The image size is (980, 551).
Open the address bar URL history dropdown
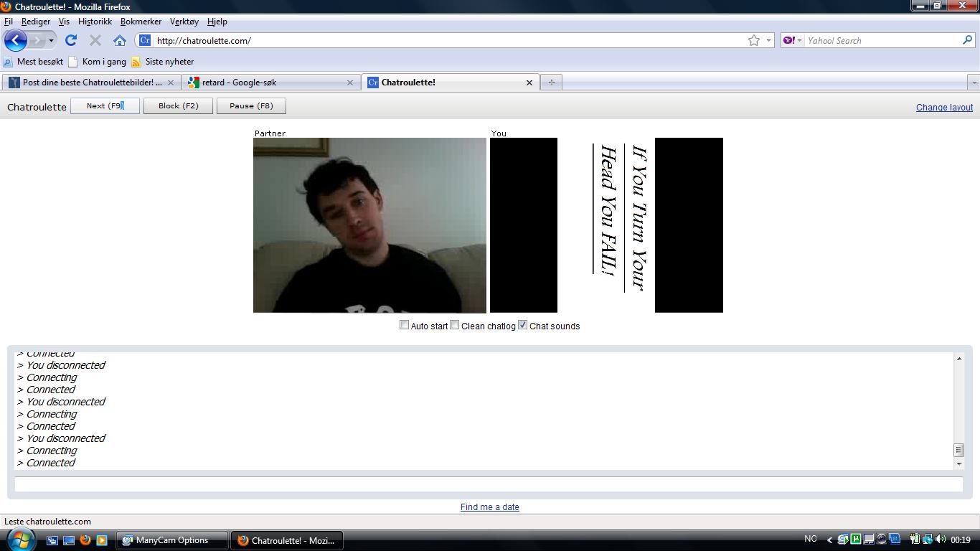coord(768,40)
